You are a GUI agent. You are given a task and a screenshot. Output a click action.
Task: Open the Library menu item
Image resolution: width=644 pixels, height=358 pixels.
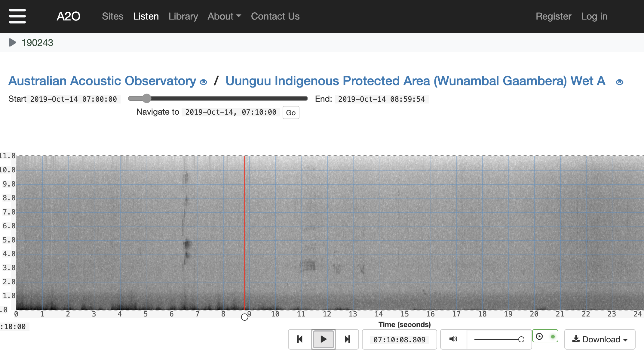[183, 16]
